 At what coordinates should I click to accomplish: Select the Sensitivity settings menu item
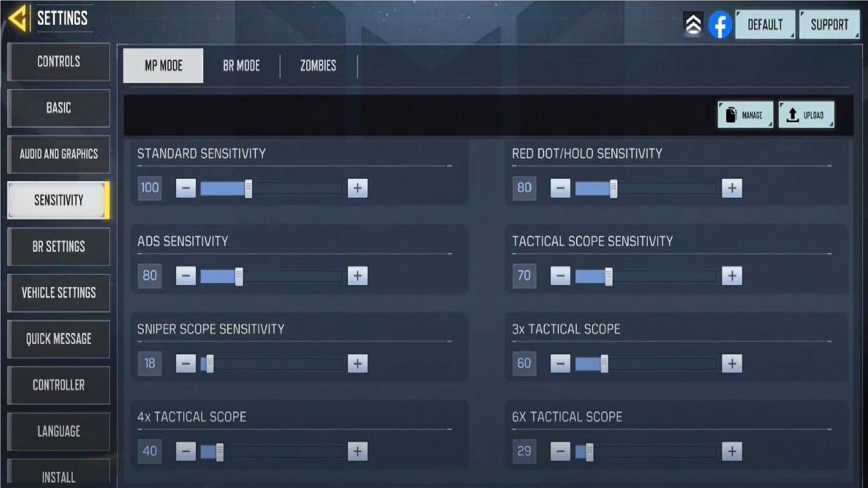(58, 200)
